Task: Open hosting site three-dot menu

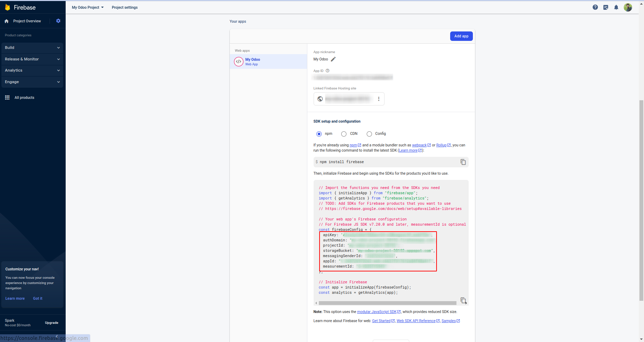Action: [x=379, y=99]
